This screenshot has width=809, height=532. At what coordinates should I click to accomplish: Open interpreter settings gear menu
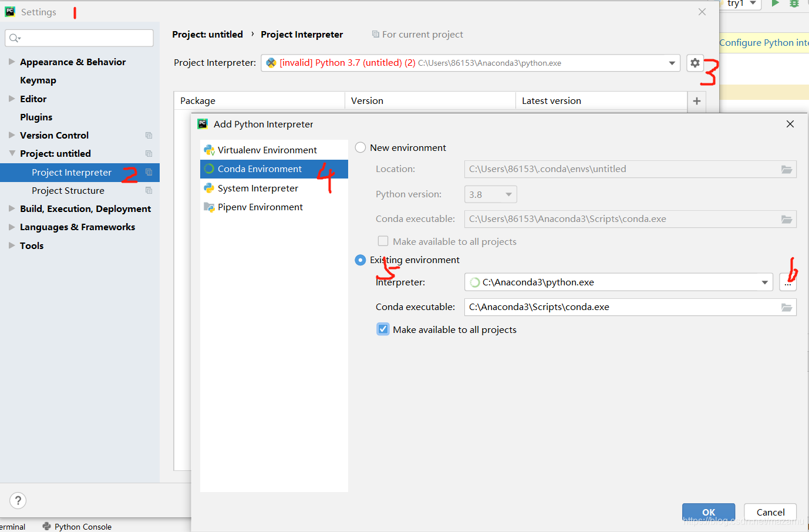[695, 63]
